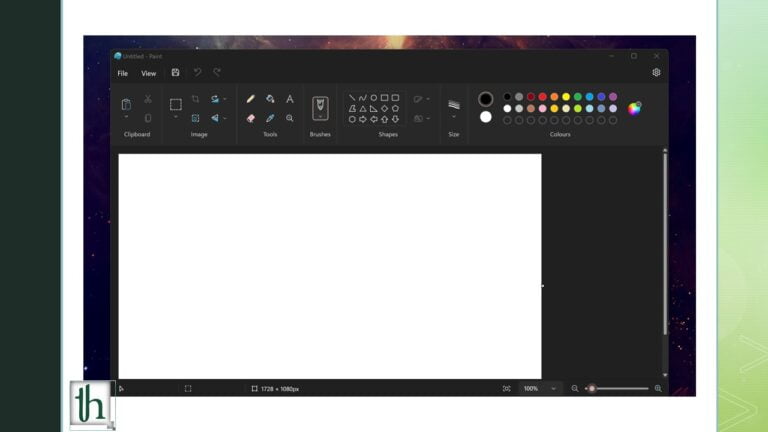The width and height of the screenshot is (768, 432).
Task: Select the Pentagon shape
Action: click(395, 108)
